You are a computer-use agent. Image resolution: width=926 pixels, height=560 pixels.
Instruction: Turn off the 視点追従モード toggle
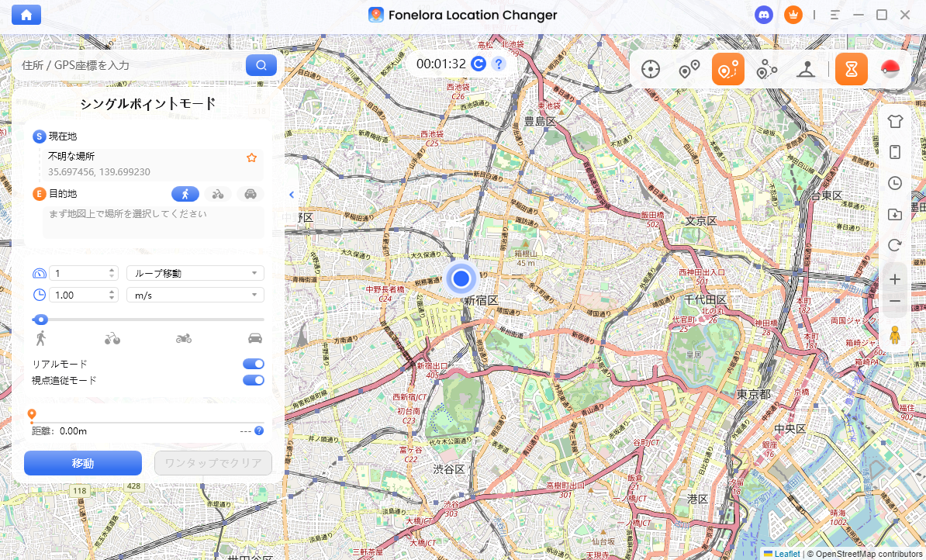tap(254, 380)
